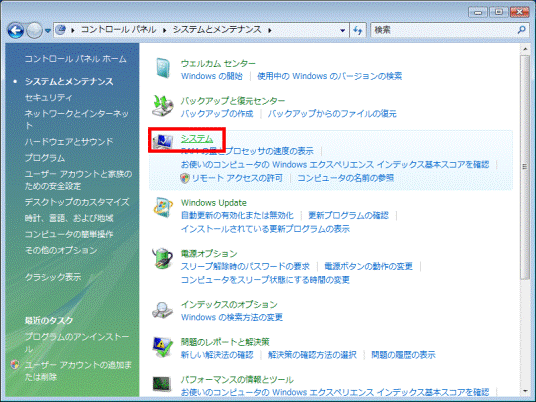Select プログラム in the sidebar
The height and width of the screenshot is (402, 536).
[45, 158]
